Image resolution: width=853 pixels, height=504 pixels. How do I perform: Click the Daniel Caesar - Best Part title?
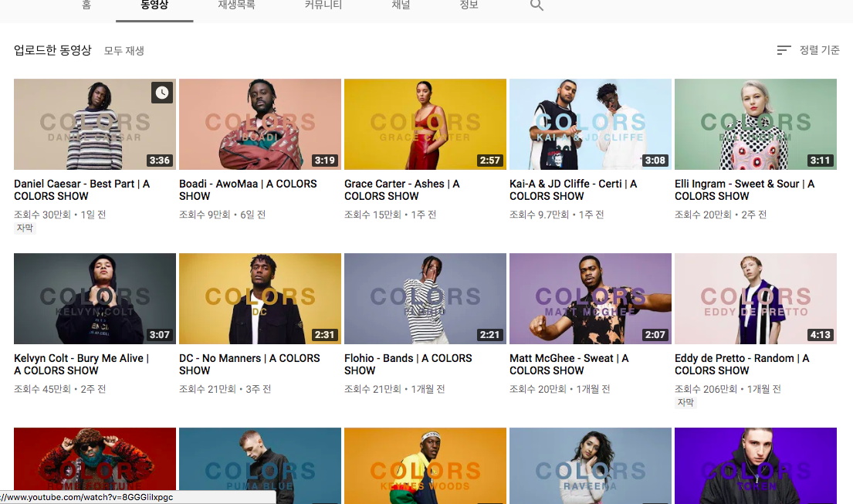82,190
